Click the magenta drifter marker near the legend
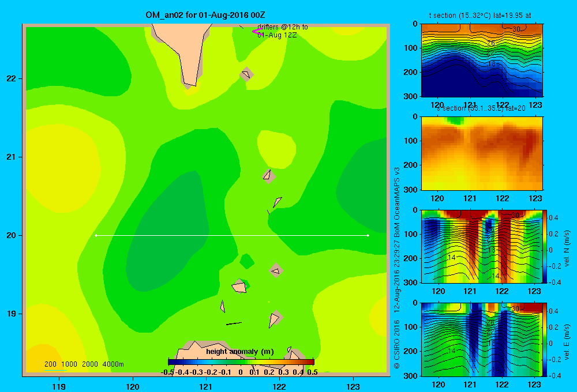 click(x=257, y=31)
